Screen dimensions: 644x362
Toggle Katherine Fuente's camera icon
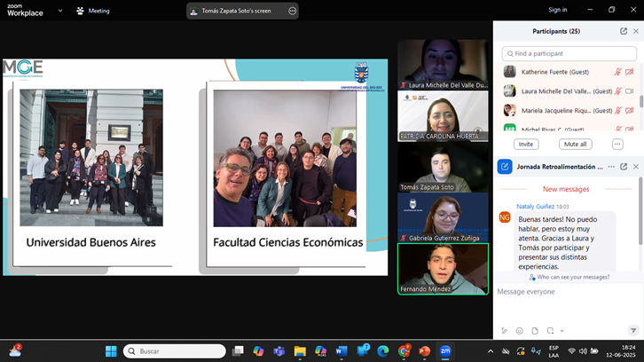[629, 72]
